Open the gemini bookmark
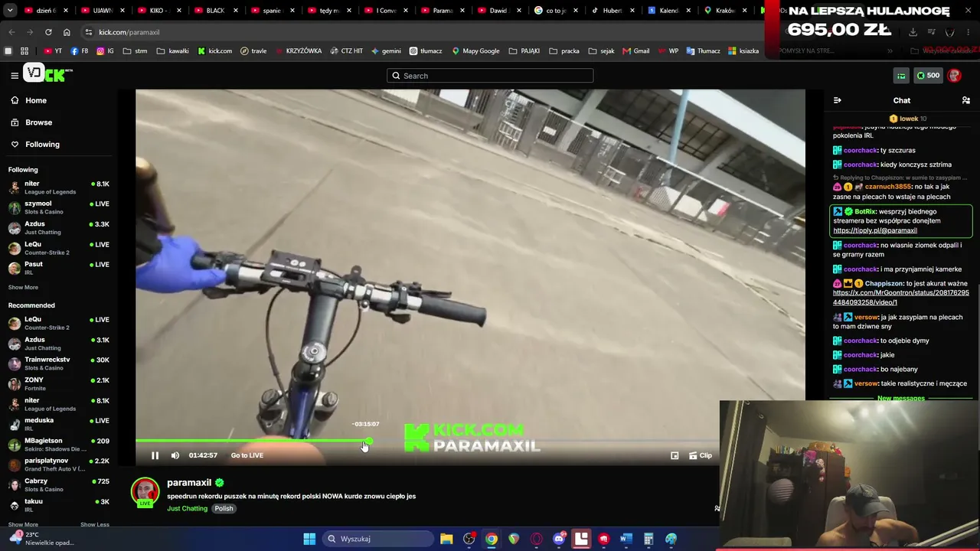The width and height of the screenshot is (980, 551). tap(386, 51)
